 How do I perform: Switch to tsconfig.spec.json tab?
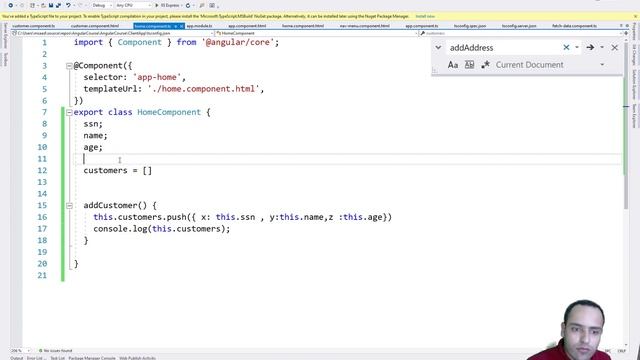pos(470,26)
